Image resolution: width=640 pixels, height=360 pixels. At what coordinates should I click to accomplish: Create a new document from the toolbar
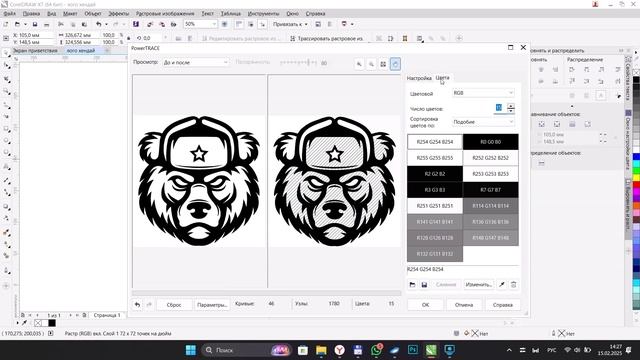6,24
